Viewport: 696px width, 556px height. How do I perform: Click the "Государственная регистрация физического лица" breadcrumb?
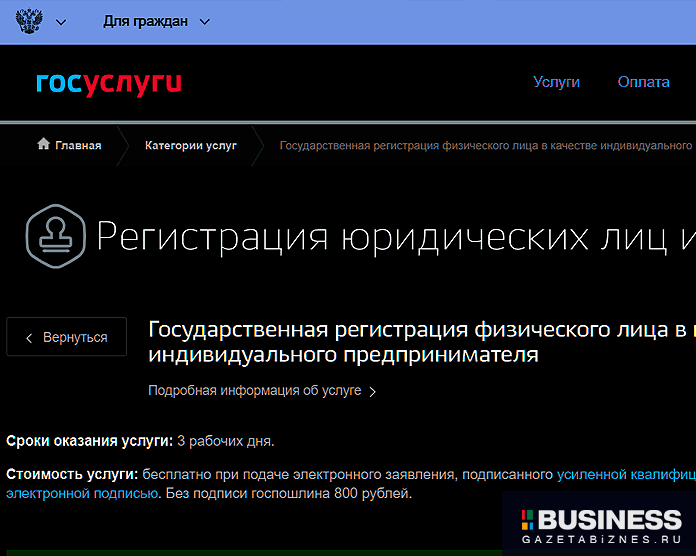[x=485, y=145]
